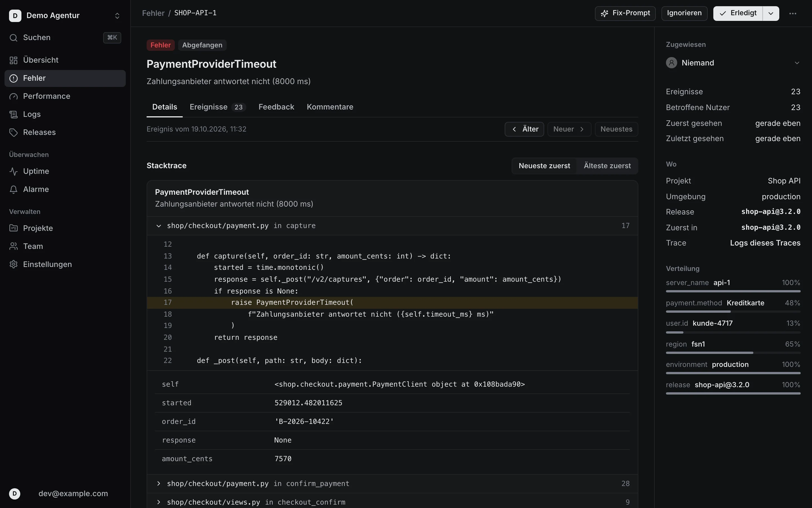The width and height of the screenshot is (812, 508).
Task: Click the ⌘K shortcut badge
Action: click(x=112, y=38)
